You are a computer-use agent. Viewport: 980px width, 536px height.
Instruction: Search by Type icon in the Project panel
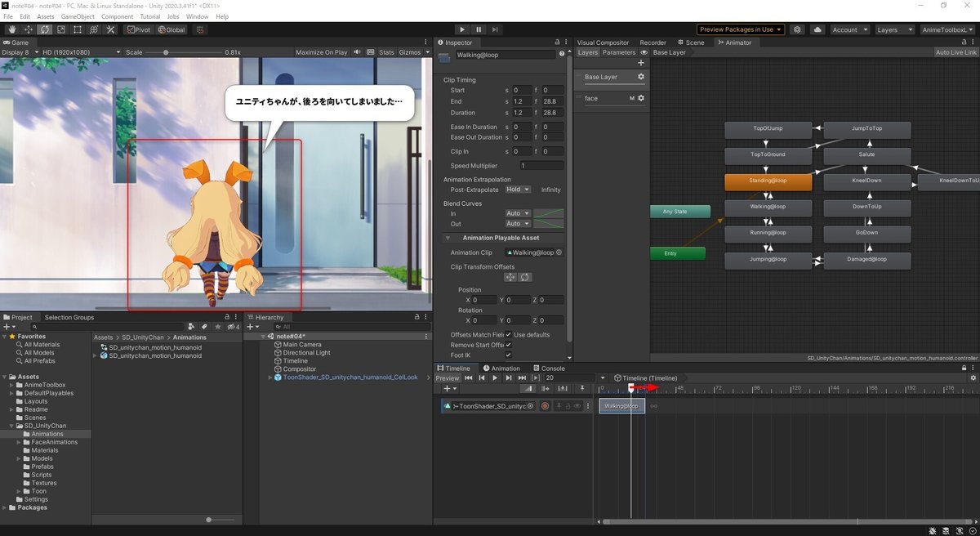pos(192,327)
